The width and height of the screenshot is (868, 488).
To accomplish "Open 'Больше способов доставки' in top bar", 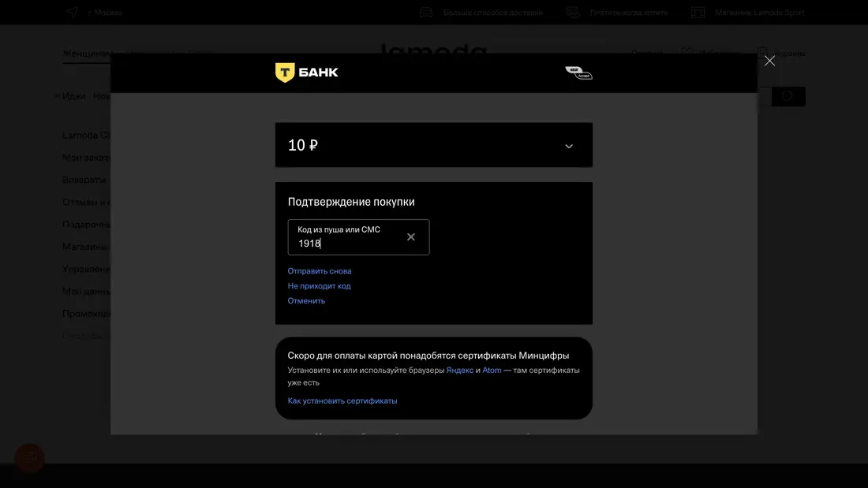I will click(492, 12).
